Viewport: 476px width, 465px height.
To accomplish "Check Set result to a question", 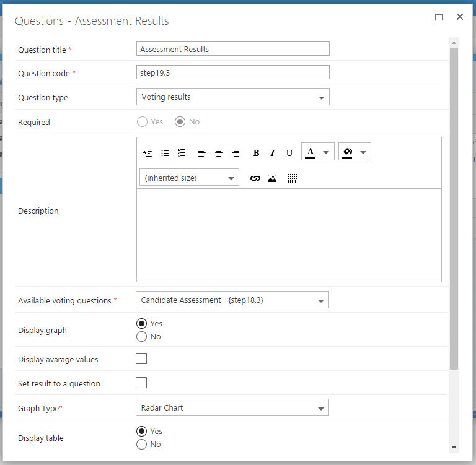I will click(141, 383).
